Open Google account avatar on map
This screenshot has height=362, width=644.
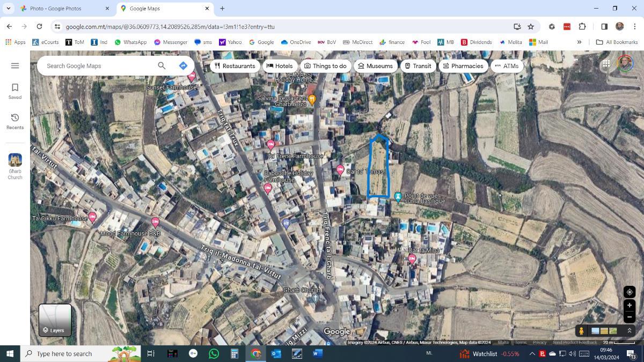point(625,64)
